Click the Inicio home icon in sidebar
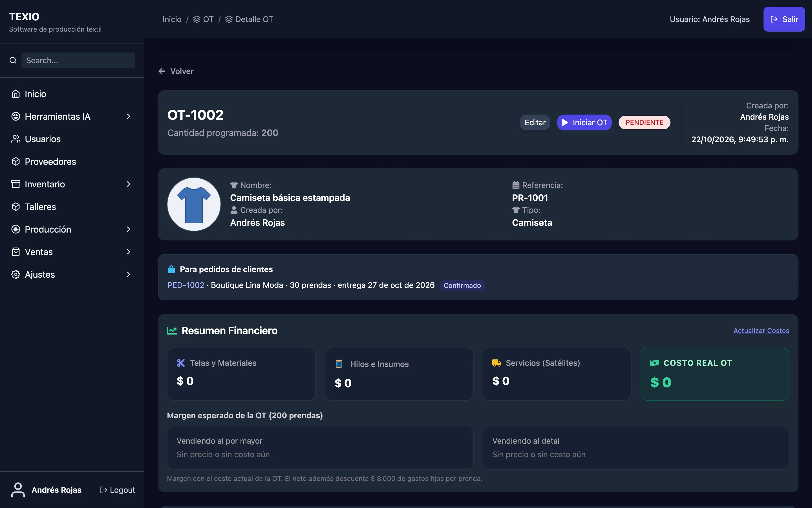 tap(16, 94)
